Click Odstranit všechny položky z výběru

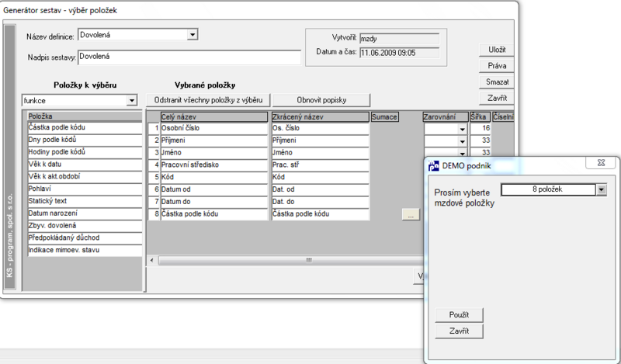click(x=208, y=100)
